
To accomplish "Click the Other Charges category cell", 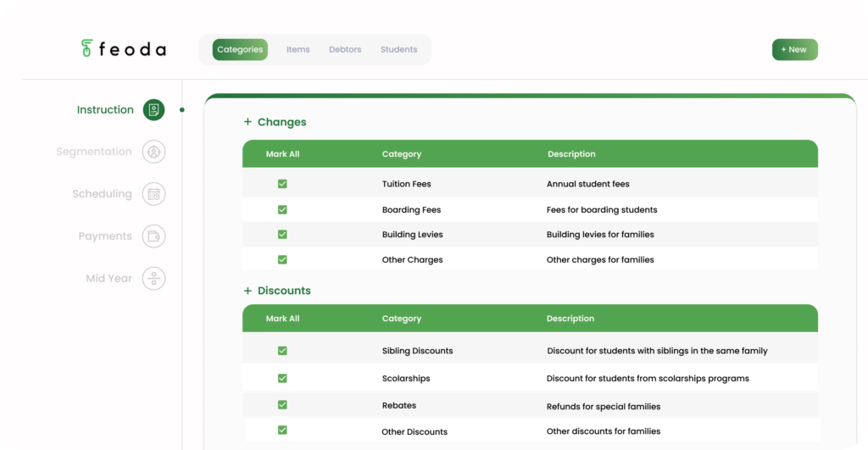I will click(x=413, y=259).
